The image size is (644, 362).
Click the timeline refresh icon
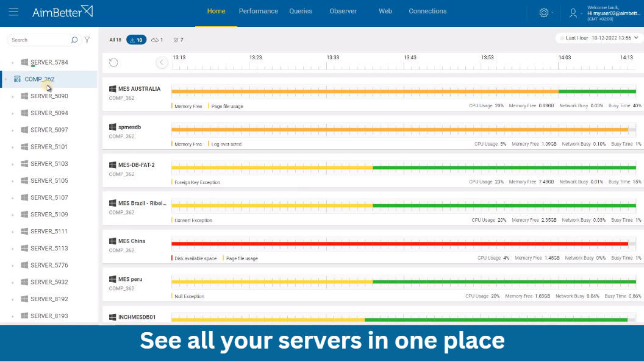tap(113, 62)
